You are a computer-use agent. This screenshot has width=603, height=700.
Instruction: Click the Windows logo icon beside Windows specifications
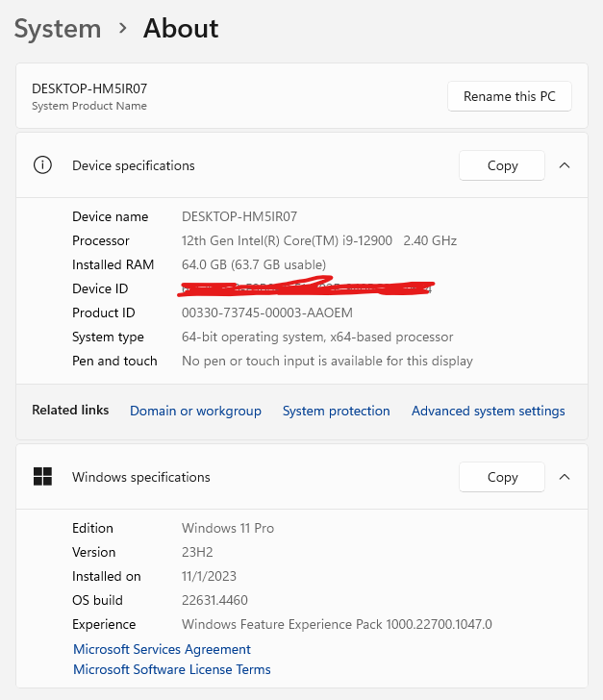[x=42, y=476]
